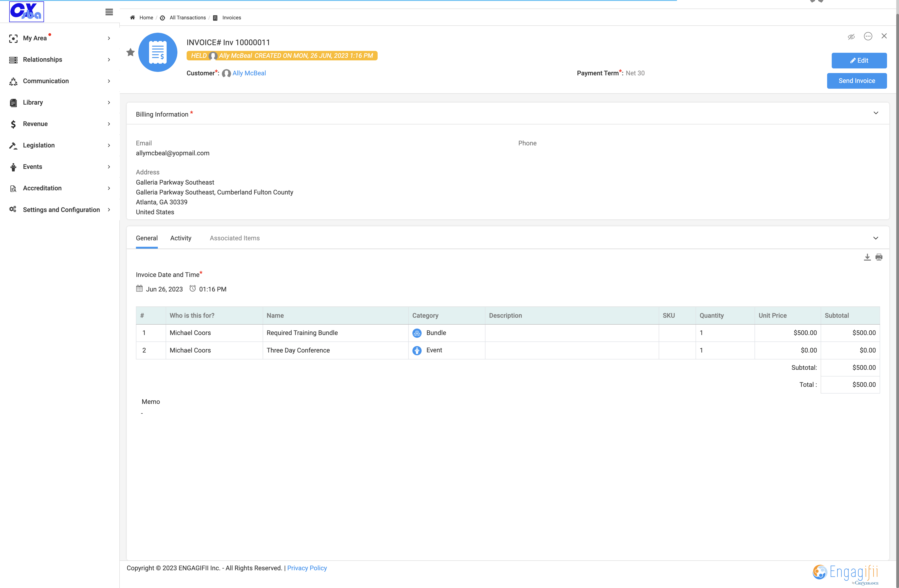
Task: Click the Revenue dollar icon
Action: (x=13, y=124)
